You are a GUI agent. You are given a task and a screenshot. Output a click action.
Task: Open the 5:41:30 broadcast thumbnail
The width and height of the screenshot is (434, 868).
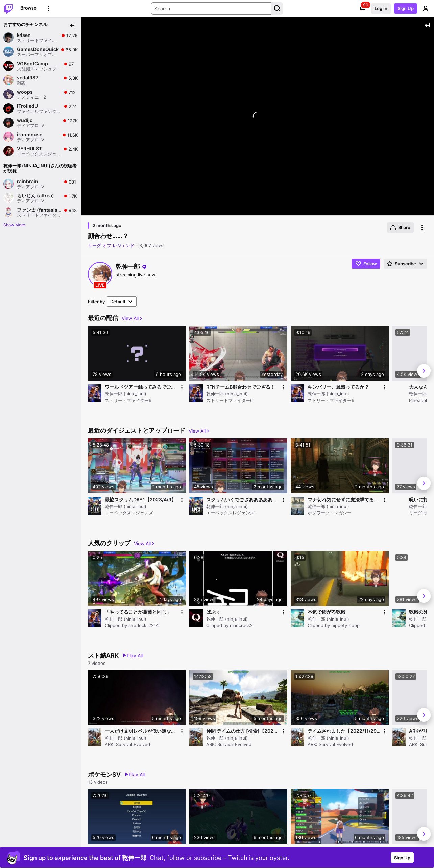(137, 353)
